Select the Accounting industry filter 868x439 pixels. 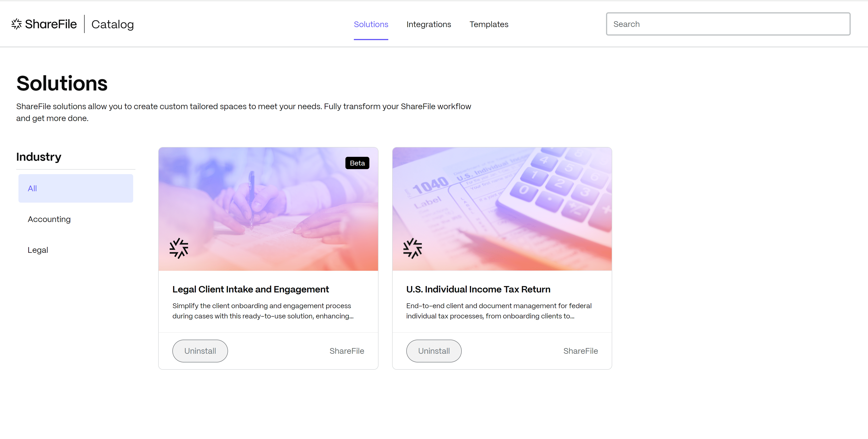tap(49, 219)
